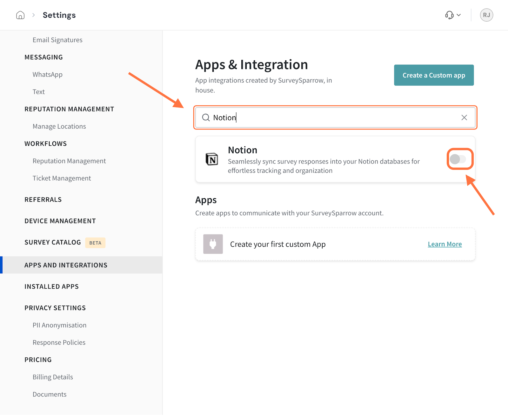The width and height of the screenshot is (508, 420).
Task: Follow the Learn More link
Action: (x=444, y=244)
